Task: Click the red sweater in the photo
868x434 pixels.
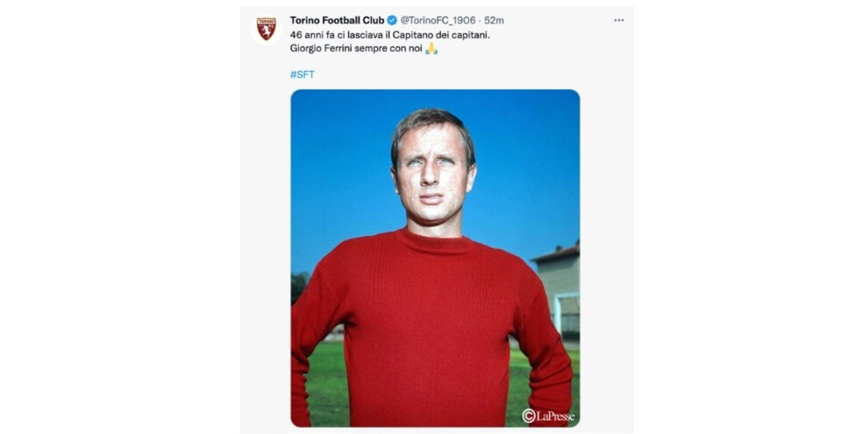Action: [x=430, y=330]
